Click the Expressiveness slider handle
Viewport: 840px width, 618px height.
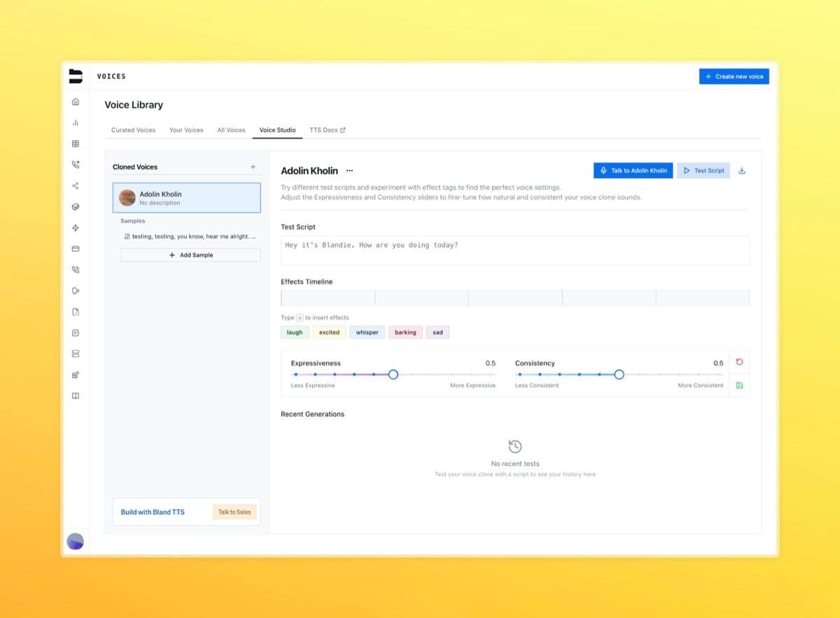point(393,374)
